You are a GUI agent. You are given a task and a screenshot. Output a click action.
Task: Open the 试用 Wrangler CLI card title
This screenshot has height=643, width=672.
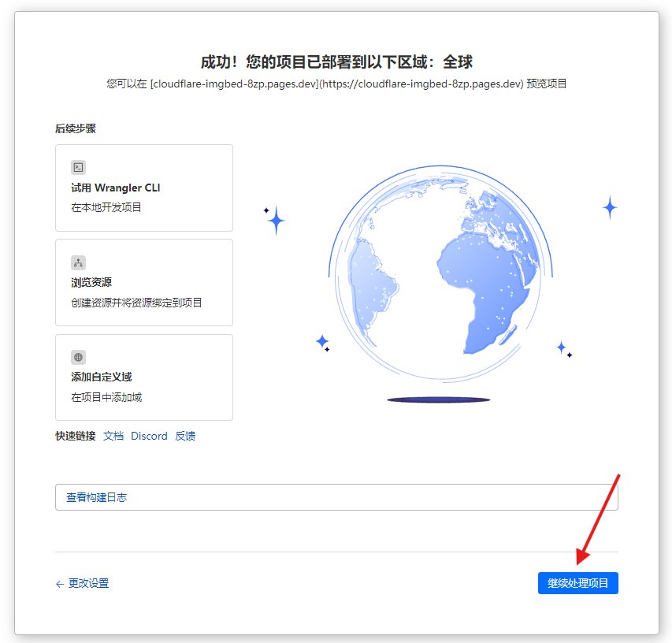[116, 188]
